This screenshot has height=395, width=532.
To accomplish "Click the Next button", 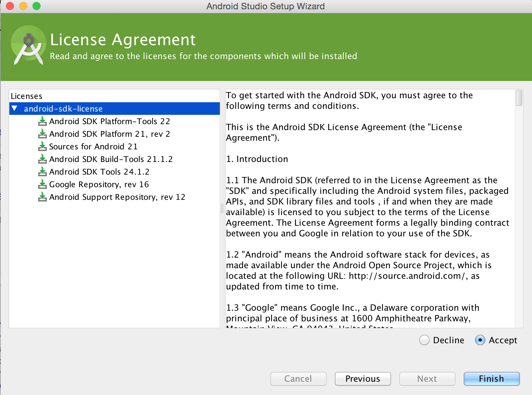I will coord(427,379).
